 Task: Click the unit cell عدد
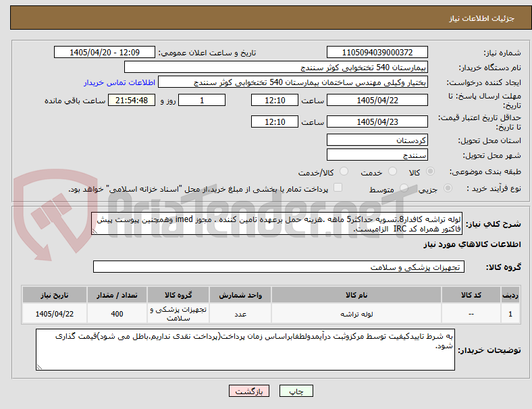(240, 314)
